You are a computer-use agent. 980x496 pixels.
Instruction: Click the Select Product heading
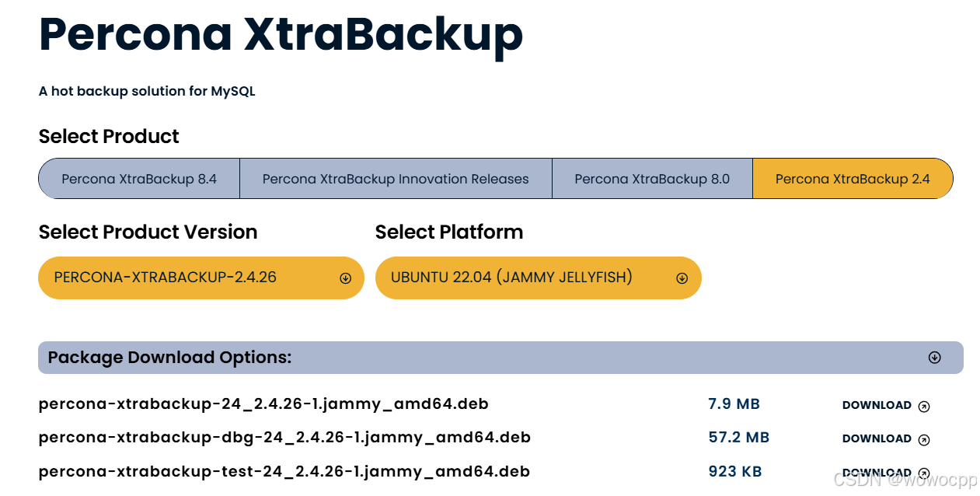click(109, 137)
